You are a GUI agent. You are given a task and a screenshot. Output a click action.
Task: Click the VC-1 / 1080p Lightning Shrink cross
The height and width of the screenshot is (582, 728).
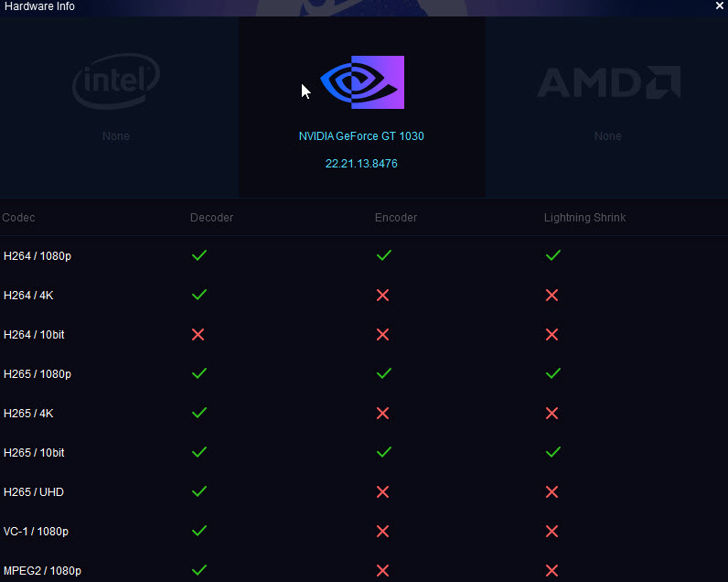coord(552,531)
